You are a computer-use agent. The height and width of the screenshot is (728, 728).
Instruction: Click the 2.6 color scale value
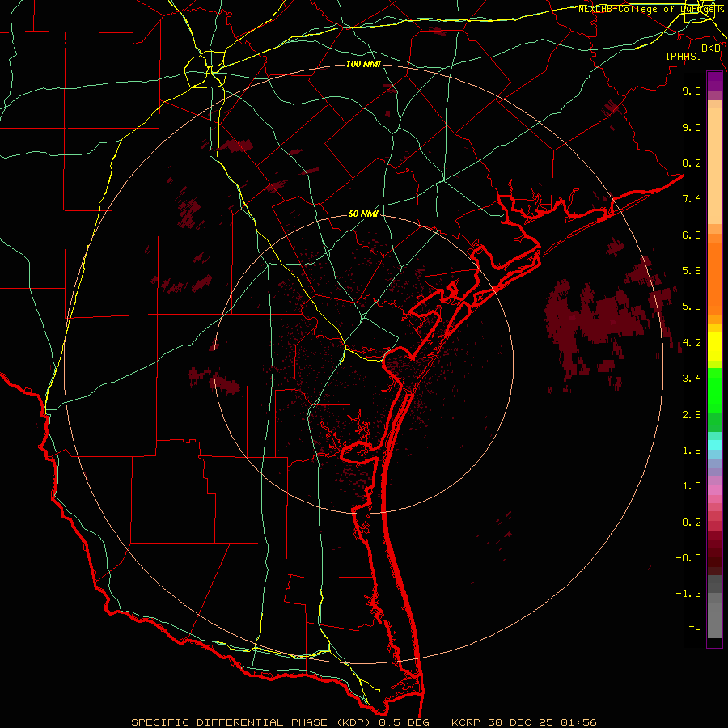(x=692, y=415)
